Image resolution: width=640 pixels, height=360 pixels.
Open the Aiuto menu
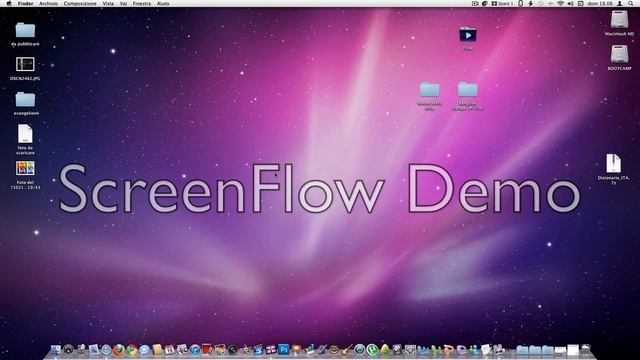(163, 3)
